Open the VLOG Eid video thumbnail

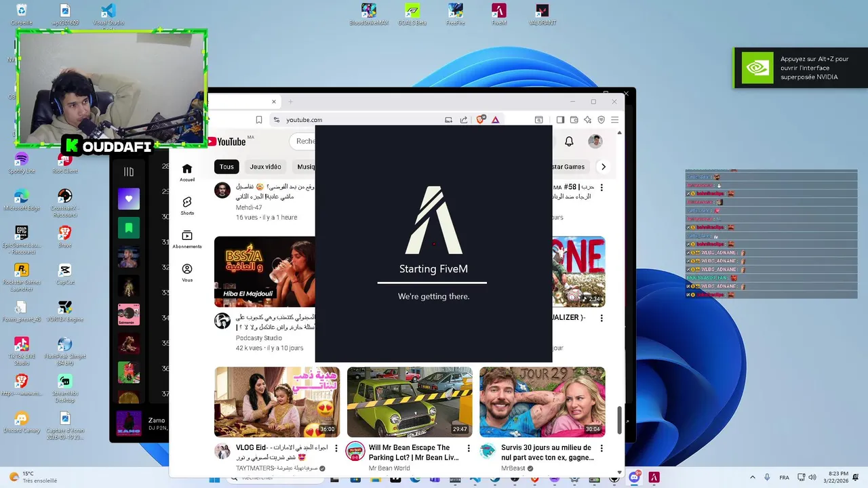coord(277,402)
